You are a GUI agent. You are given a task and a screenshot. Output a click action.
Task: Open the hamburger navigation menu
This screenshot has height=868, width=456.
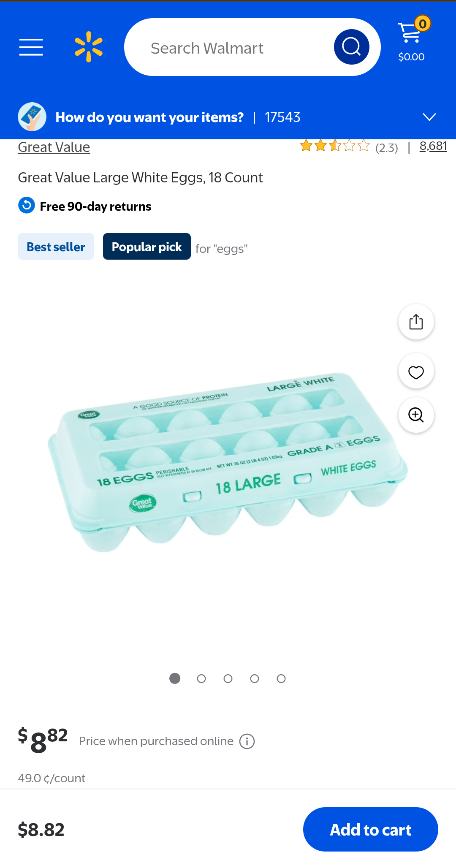tap(31, 47)
